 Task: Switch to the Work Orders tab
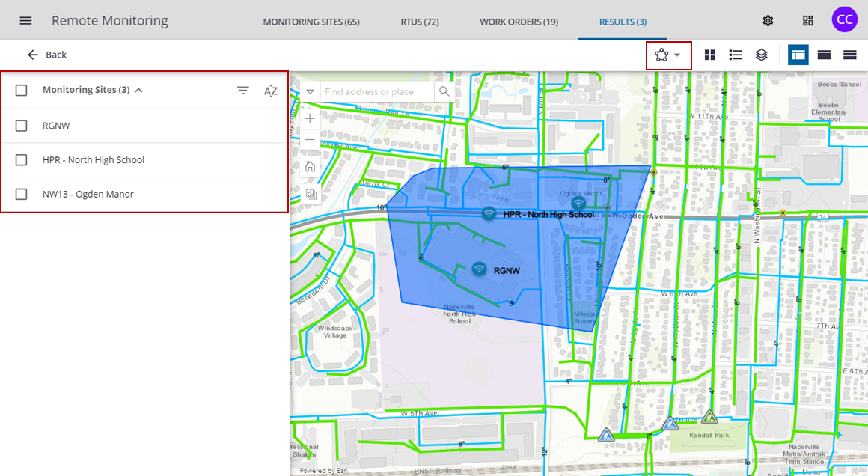519,22
